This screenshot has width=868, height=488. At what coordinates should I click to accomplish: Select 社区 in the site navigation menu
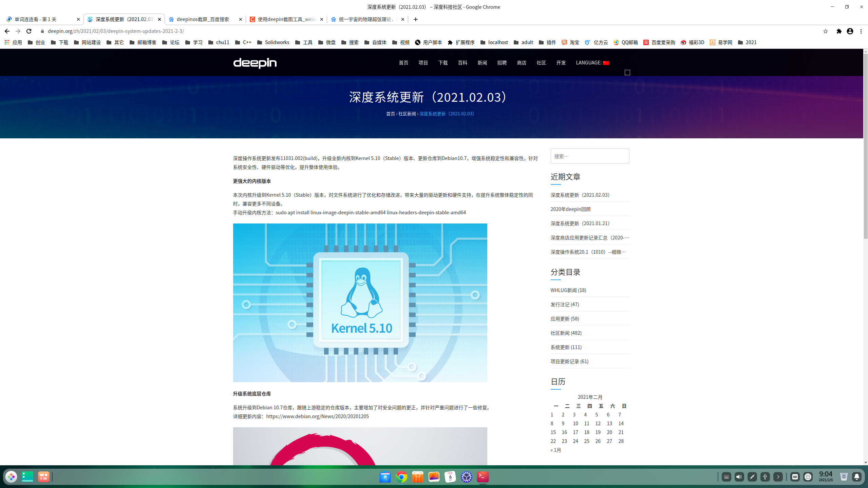[541, 63]
